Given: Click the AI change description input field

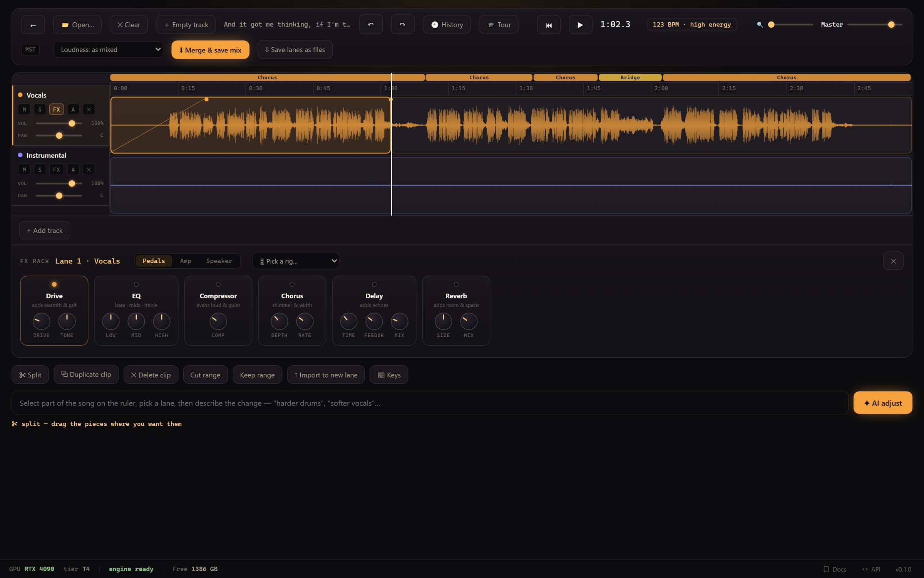Looking at the screenshot, I should click(x=430, y=403).
